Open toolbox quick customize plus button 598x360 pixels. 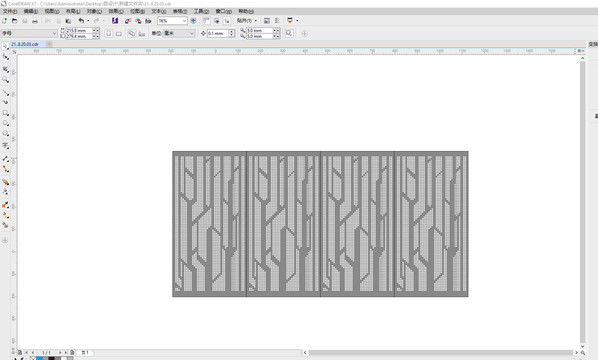tap(5, 240)
